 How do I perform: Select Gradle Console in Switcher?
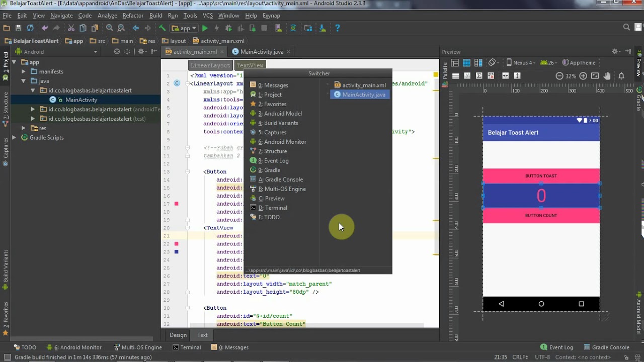[x=280, y=179]
